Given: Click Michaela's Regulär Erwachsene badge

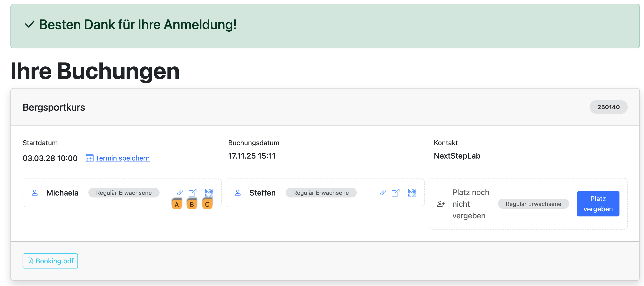Looking at the screenshot, I should click(124, 193).
